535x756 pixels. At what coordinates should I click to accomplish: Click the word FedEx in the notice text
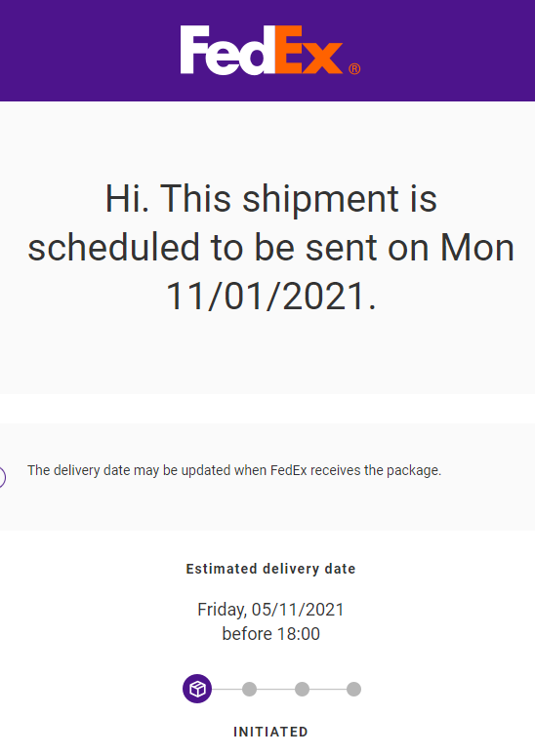(288, 470)
